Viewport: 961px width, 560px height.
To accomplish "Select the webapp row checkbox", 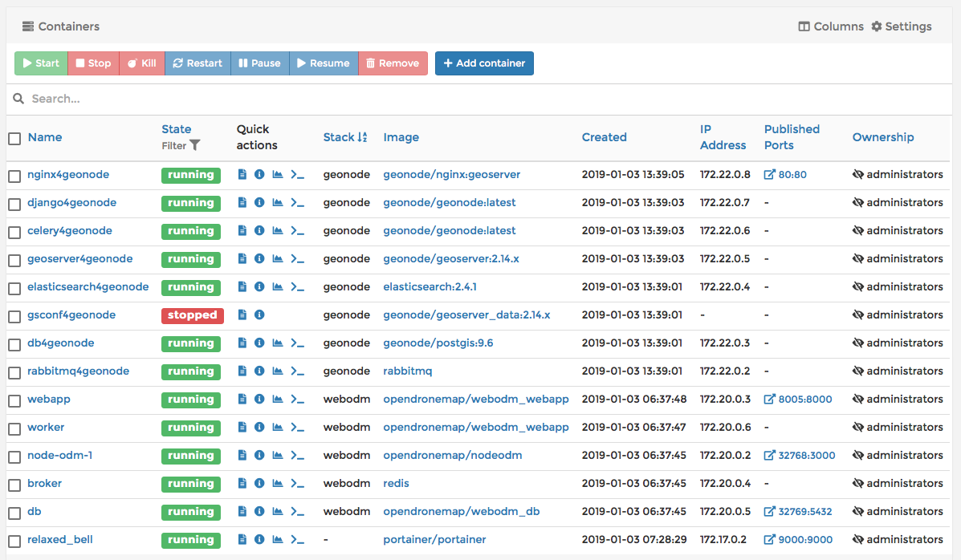I will [x=14, y=400].
